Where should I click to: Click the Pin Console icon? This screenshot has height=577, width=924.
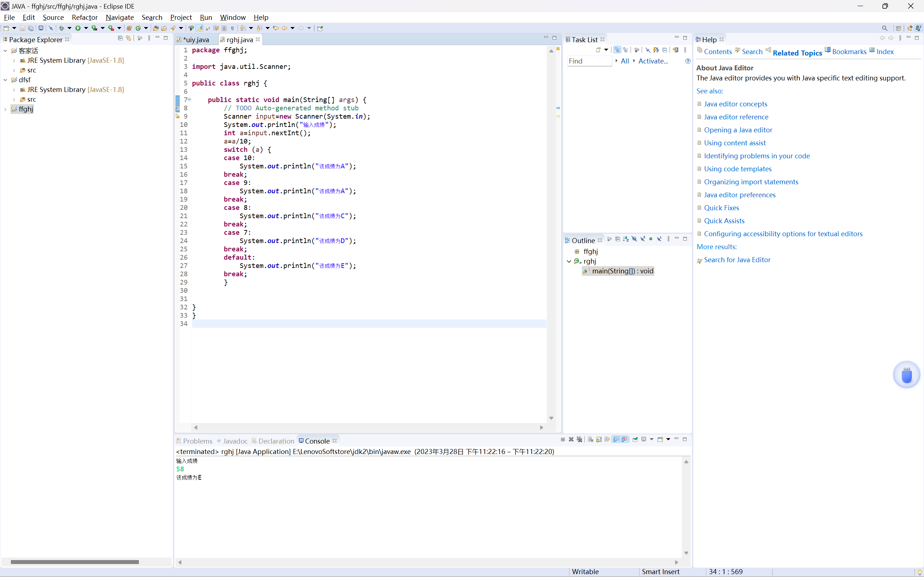635,439
